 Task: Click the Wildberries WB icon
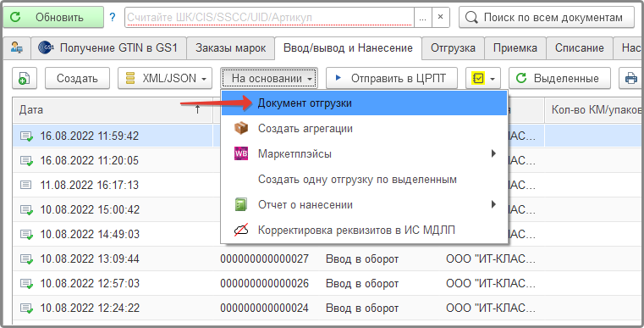coord(241,154)
